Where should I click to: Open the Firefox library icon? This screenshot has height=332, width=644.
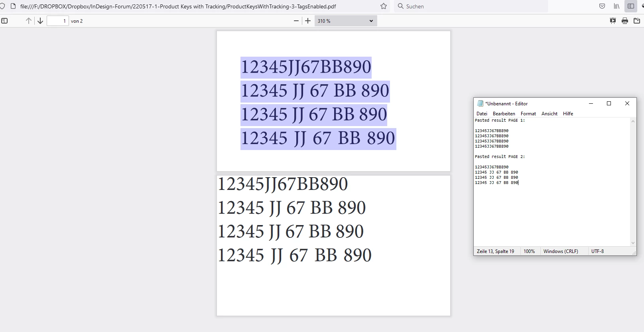click(x=616, y=6)
